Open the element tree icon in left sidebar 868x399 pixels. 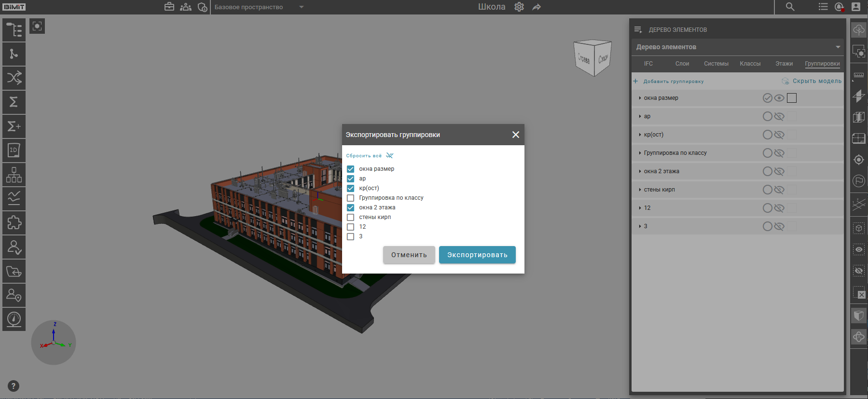tap(14, 30)
